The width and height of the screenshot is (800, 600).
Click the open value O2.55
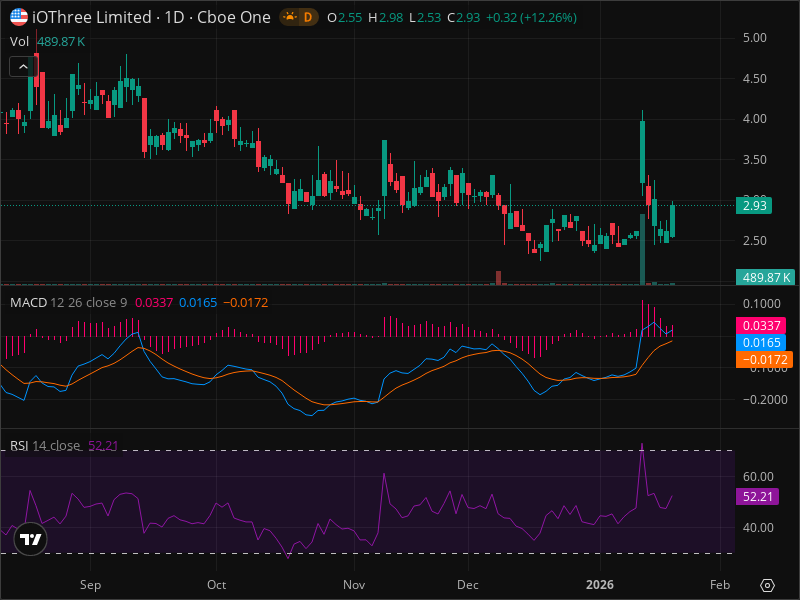[x=344, y=18]
